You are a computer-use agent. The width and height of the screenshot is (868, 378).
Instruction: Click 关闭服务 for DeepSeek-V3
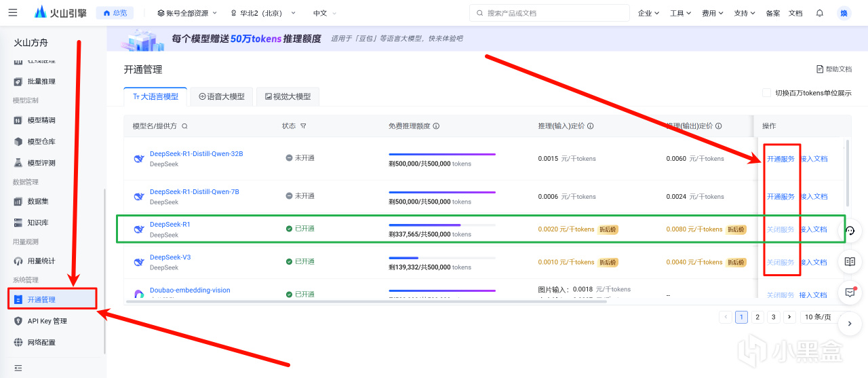(x=781, y=262)
